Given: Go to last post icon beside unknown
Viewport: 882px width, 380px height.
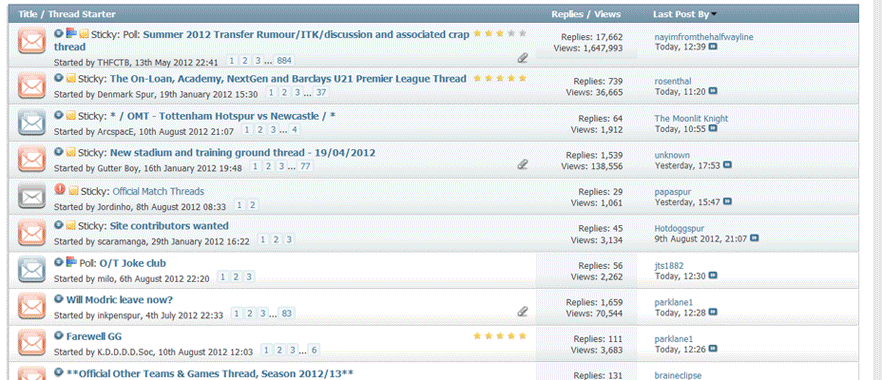Looking at the screenshot, I should [727, 165].
